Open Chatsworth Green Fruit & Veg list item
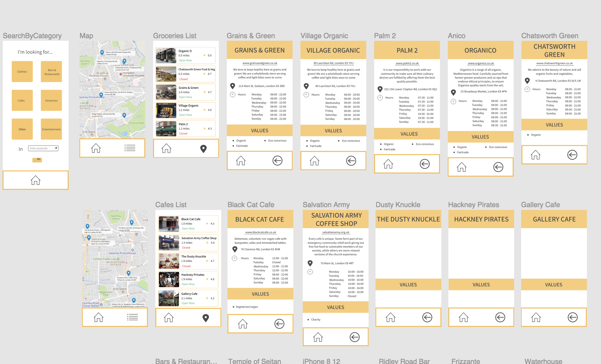 [186, 74]
